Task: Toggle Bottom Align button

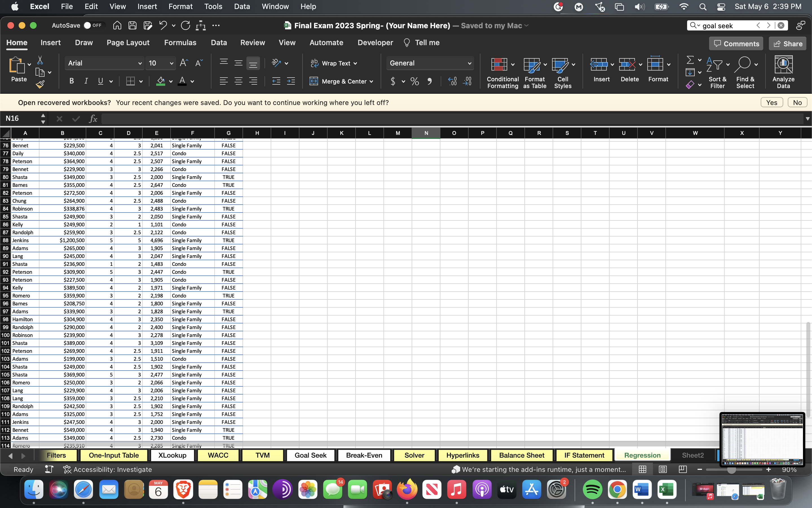Action: 253,63
